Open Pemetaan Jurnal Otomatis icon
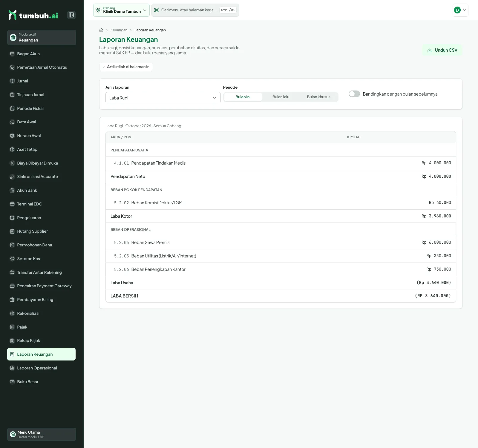The image size is (478, 448). (x=12, y=67)
